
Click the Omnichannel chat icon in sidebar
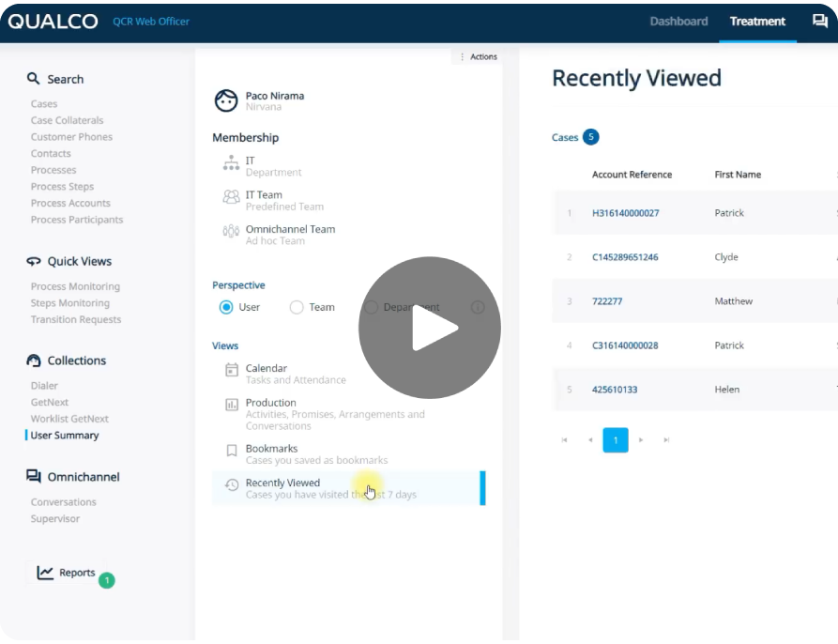(x=35, y=476)
